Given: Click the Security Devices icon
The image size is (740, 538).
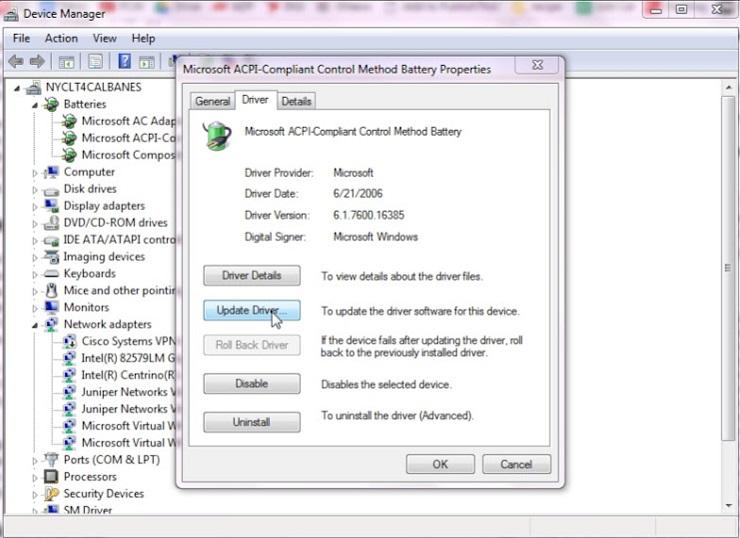Looking at the screenshot, I should (x=51, y=494).
